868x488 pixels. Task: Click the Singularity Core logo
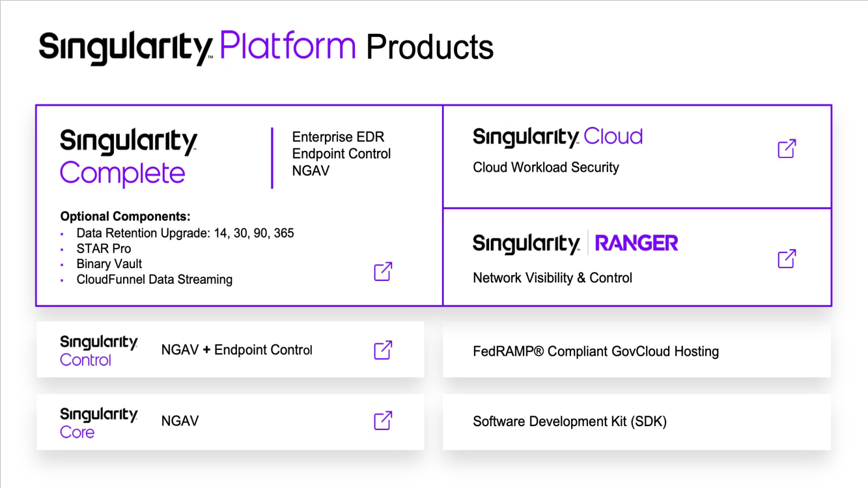(x=98, y=423)
